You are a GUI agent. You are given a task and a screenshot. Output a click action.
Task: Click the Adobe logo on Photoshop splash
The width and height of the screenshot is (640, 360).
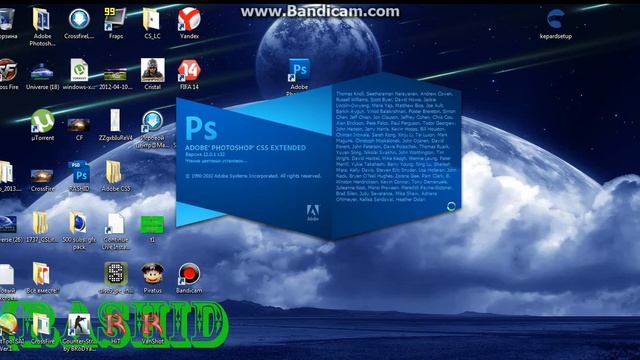click(x=313, y=212)
